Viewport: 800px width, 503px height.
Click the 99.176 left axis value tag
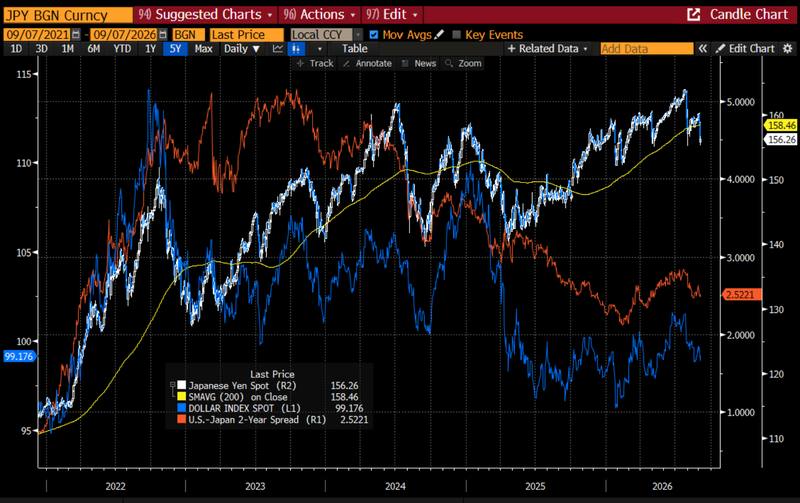click(x=18, y=356)
